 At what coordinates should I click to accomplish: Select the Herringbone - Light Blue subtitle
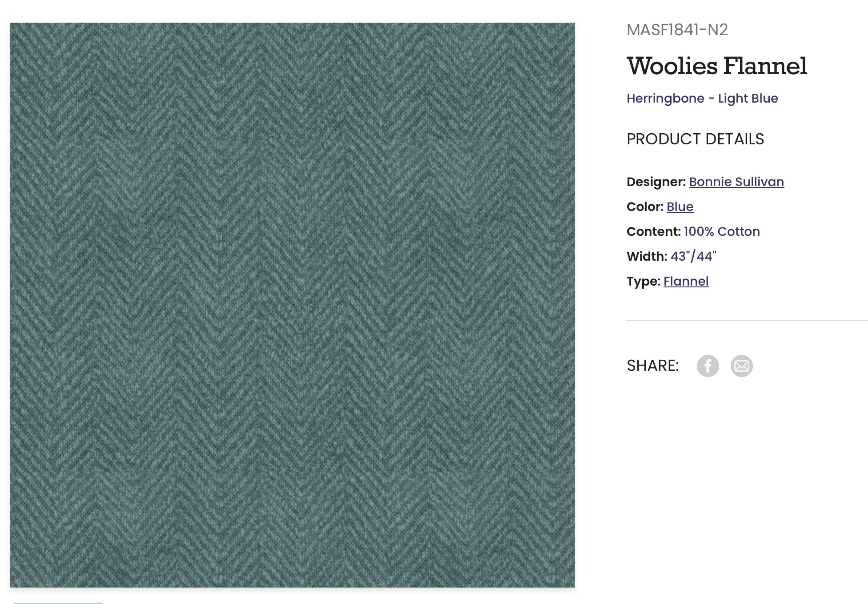[702, 98]
